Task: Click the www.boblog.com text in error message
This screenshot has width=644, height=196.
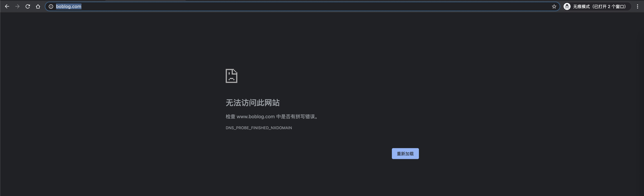Action: [256, 116]
